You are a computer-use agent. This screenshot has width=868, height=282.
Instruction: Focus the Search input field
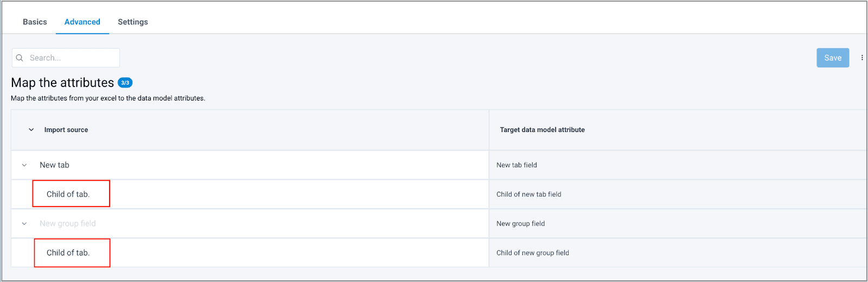(x=72, y=58)
